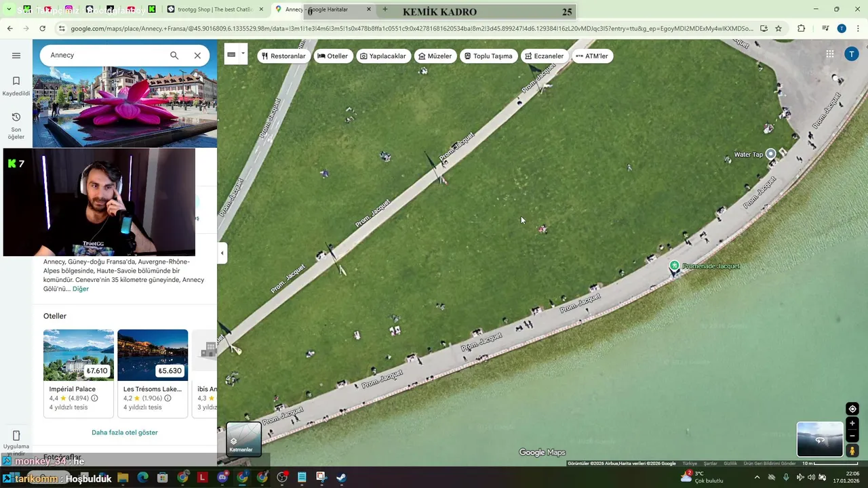Click the Annecy search input field
The height and width of the screenshot is (488, 868).
[x=105, y=55]
